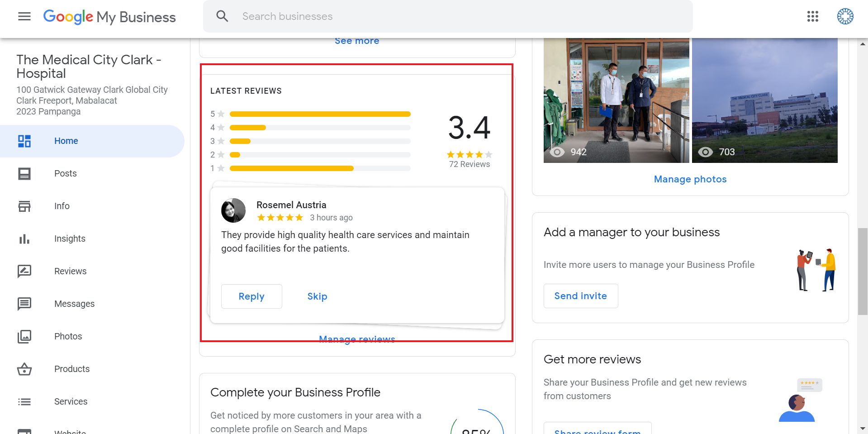The image size is (868, 434).
Task: Open the photo with 942 views
Action: [x=616, y=100]
